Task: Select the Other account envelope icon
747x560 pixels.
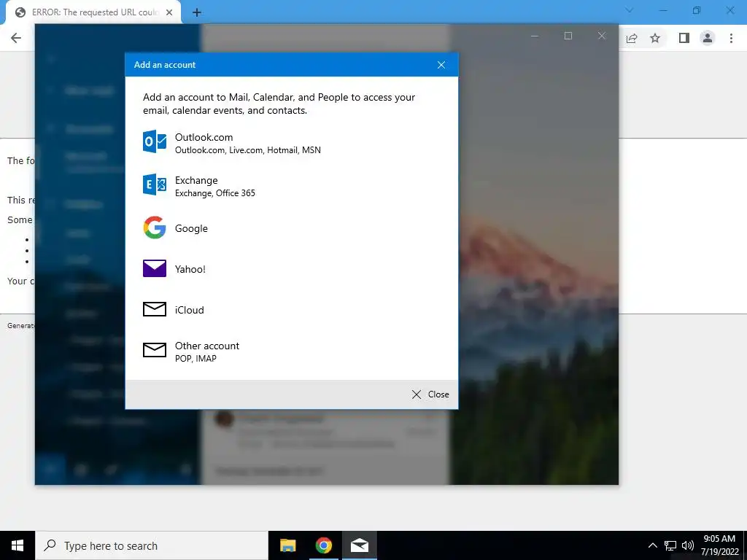Action: 155,351
